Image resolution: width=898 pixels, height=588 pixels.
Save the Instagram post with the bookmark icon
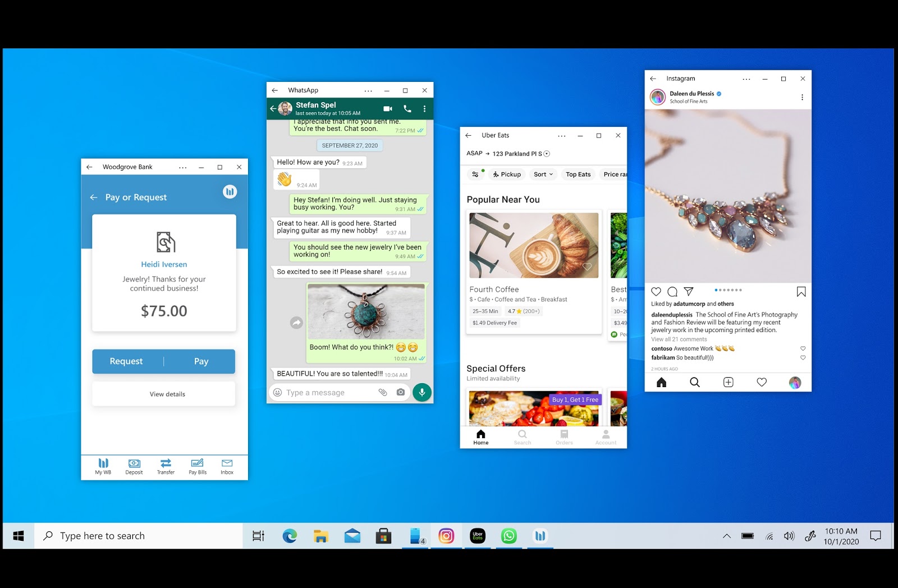pyautogui.click(x=801, y=291)
